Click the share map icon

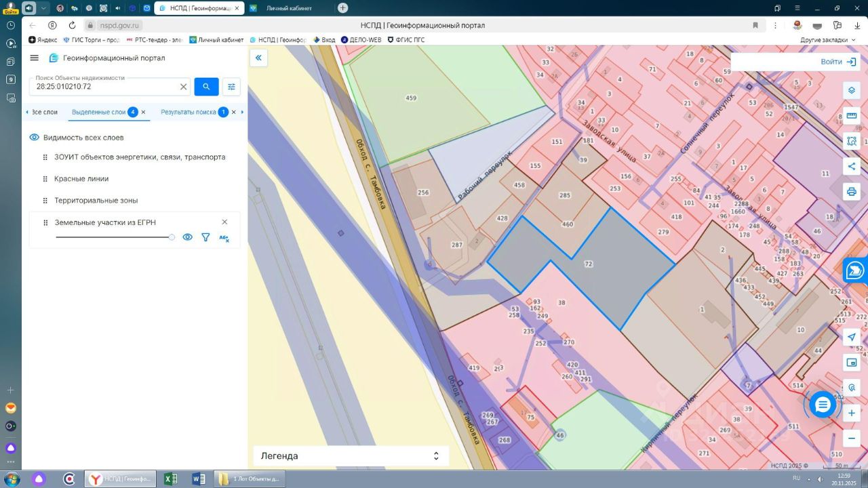[x=852, y=167]
